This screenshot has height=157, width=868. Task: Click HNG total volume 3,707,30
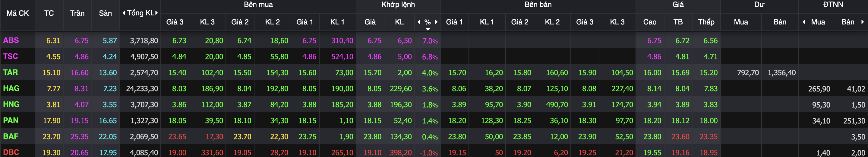pos(144,105)
